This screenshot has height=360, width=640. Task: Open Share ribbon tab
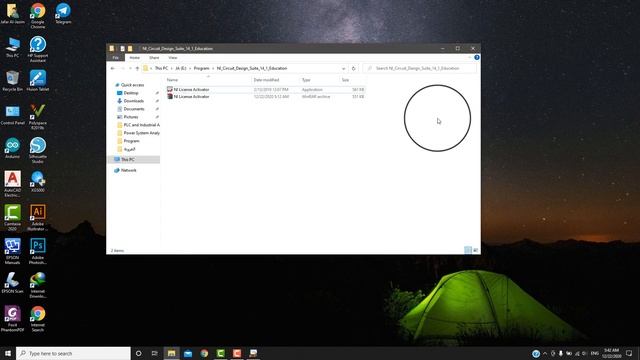tap(154, 58)
